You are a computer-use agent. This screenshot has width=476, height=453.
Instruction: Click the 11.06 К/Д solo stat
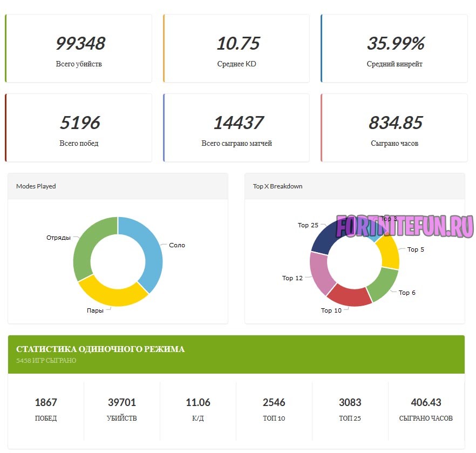(x=198, y=409)
